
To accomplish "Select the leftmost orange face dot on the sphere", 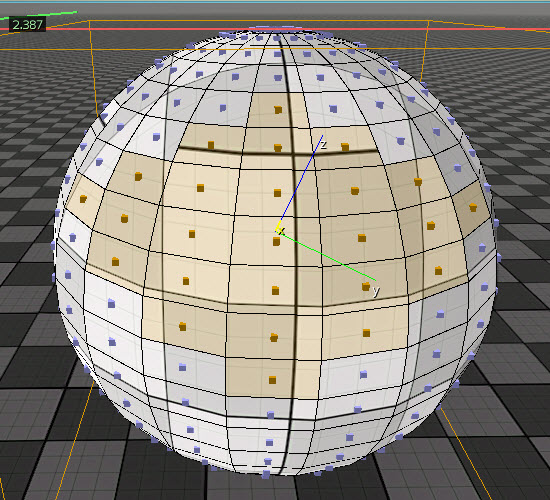I will click(x=83, y=199).
